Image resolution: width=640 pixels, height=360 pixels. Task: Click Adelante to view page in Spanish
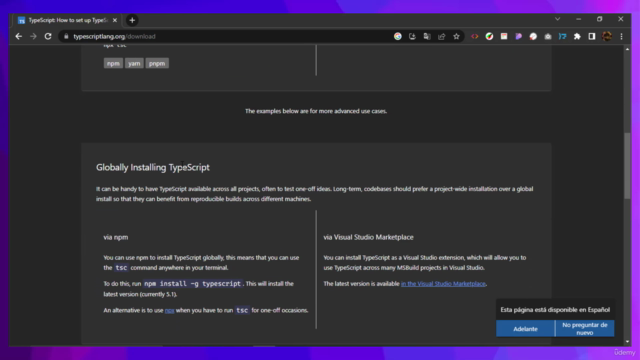pyautogui.click(x=525, y=329)
